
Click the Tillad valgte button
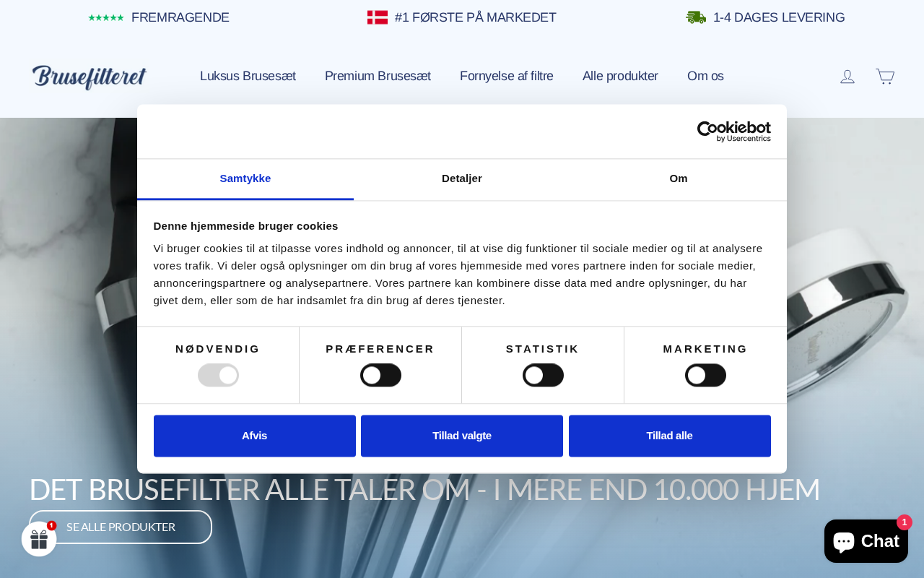click(462, 436)
